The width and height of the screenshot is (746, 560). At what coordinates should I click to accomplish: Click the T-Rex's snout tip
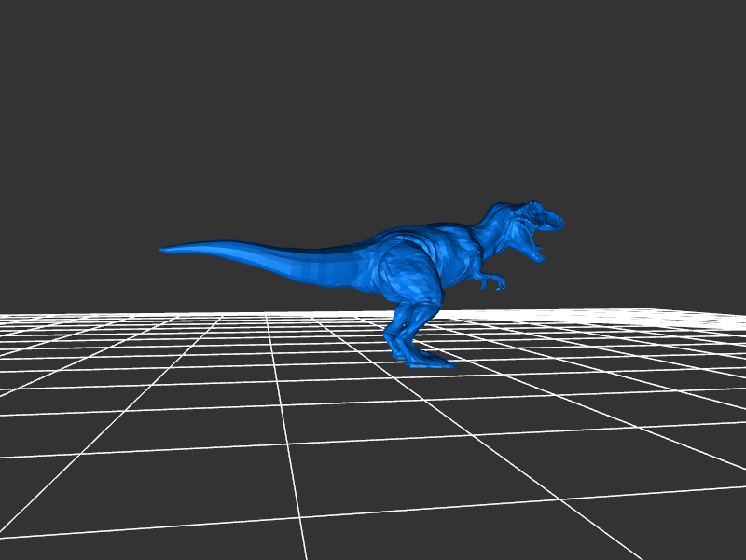pos(559,222)
